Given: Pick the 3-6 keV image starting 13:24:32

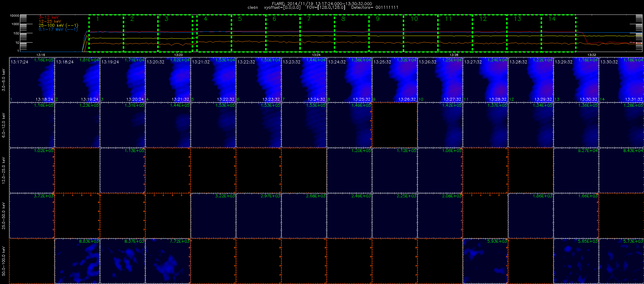Looking at the screenshot, I should [350, 80].
